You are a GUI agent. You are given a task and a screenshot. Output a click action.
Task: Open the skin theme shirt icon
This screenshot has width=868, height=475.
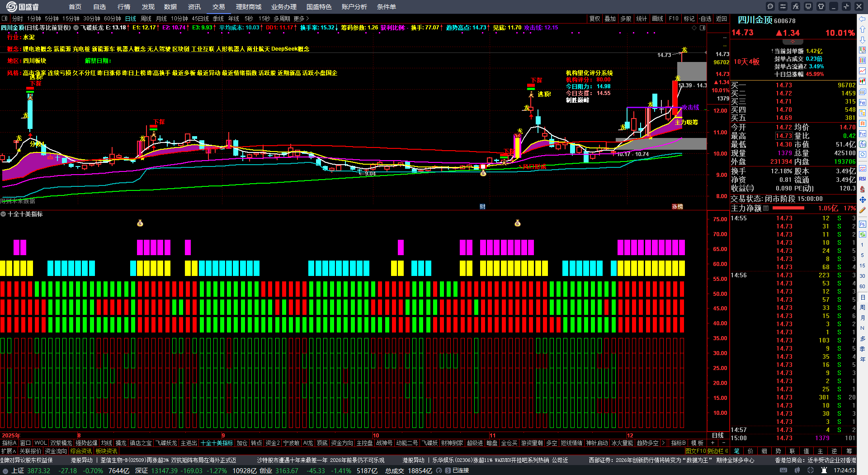tap(821, 6)
